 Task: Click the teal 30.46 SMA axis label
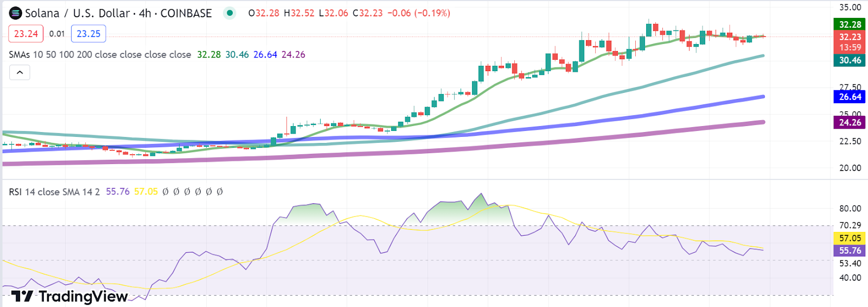click(850, 60)
